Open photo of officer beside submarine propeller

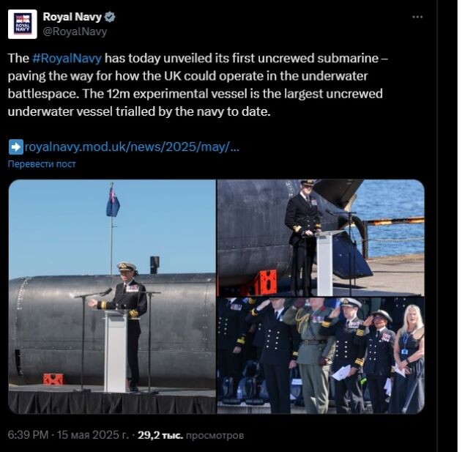click(x=321, y=238)
